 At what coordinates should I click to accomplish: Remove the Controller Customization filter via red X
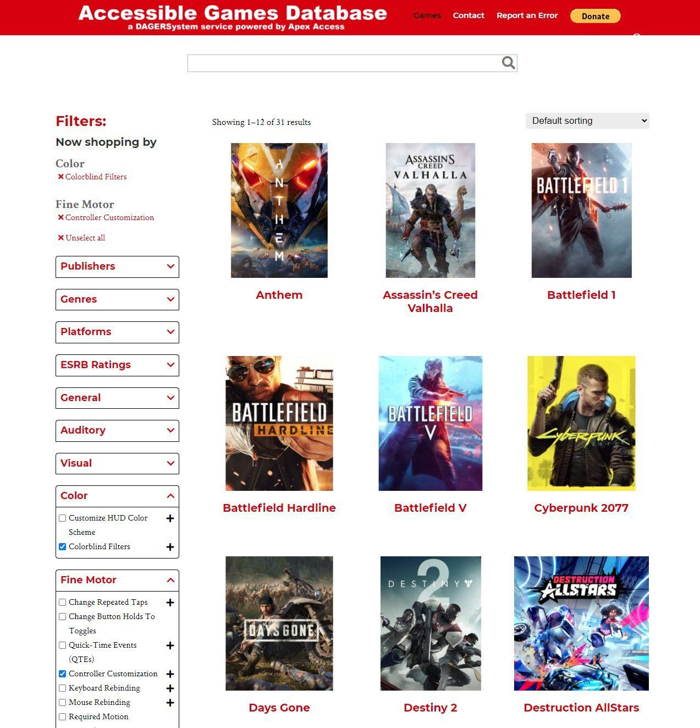[x=60, y=217]
